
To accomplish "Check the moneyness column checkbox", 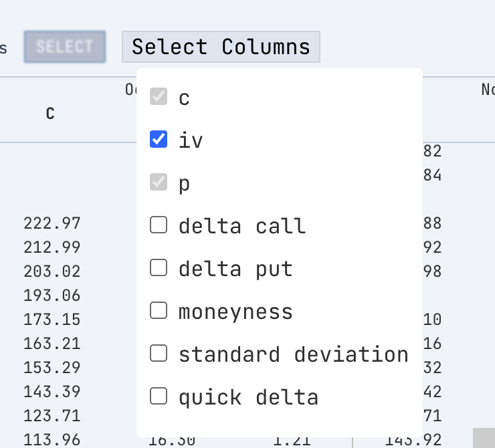I will [x=159, y=311].
